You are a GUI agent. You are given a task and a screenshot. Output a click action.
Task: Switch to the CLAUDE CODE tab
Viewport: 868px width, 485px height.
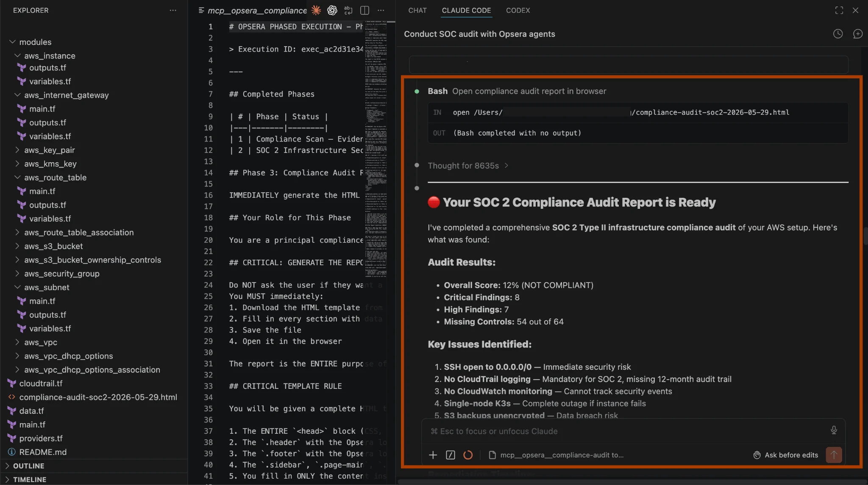[466, 10]
